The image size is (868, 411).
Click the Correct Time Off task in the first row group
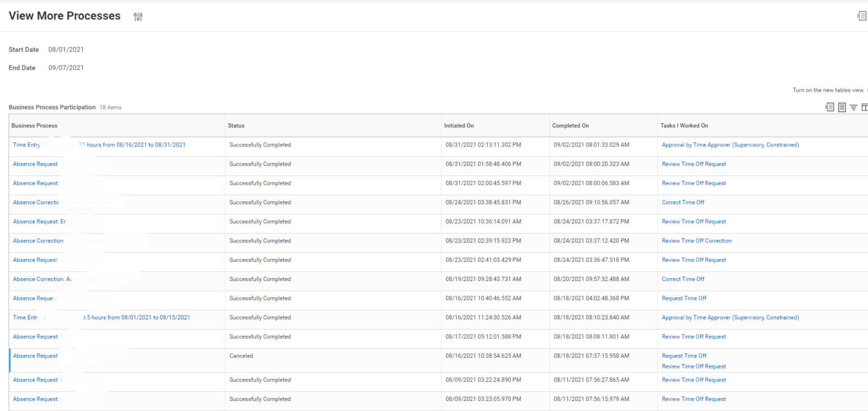683,202
